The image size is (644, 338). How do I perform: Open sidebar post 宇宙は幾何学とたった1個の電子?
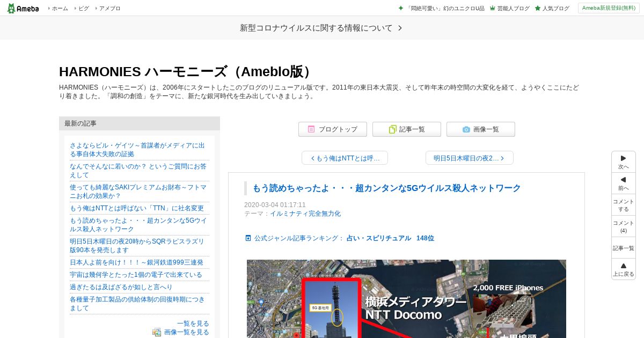tap(136, 275)
